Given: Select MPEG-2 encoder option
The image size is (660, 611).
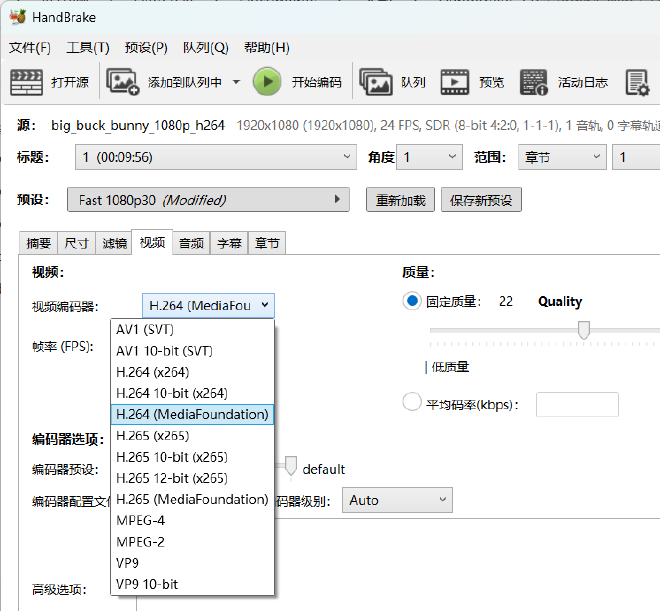Looking at the screenshot, I should pyautogui.click(x=192, y=542).
